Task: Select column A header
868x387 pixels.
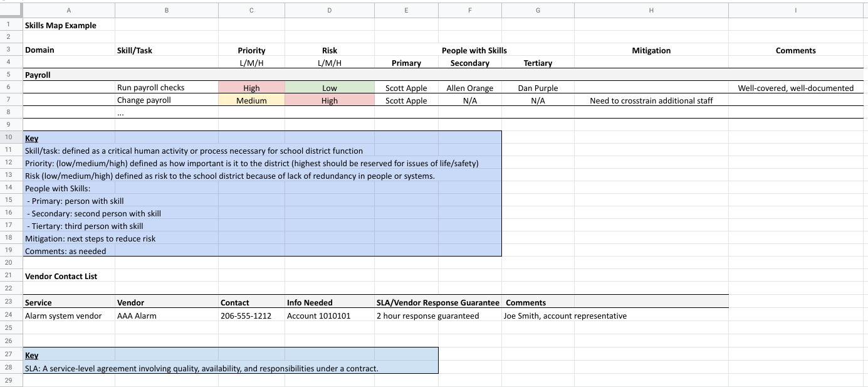Action: (69, 9)
